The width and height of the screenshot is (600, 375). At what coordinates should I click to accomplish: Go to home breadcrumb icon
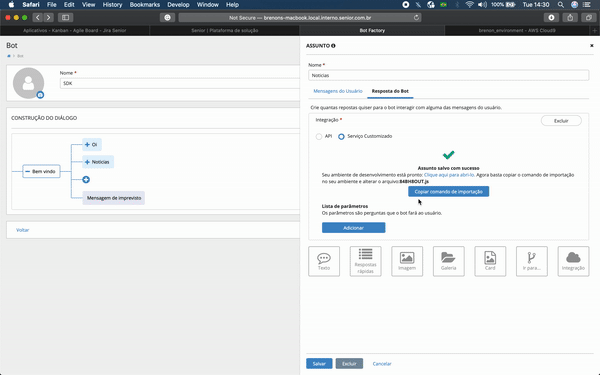pyautogui.click(x=9, y=56)
